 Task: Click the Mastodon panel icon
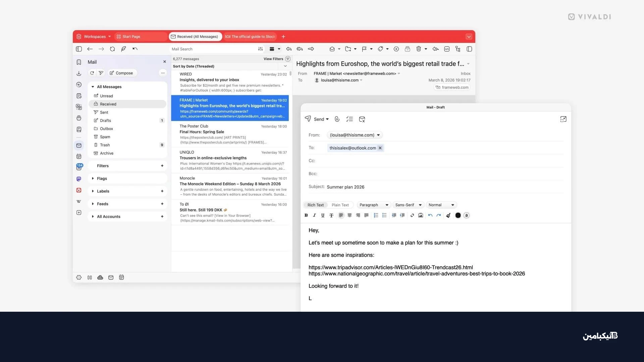click(x=79, y=179)
